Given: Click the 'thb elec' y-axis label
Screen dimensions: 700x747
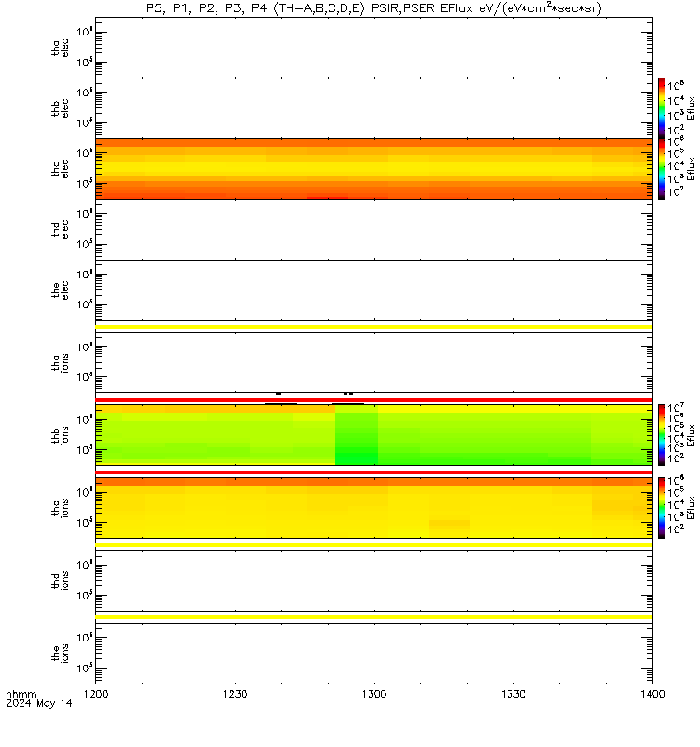Looking at the screenshot, I should coord(61,108).
